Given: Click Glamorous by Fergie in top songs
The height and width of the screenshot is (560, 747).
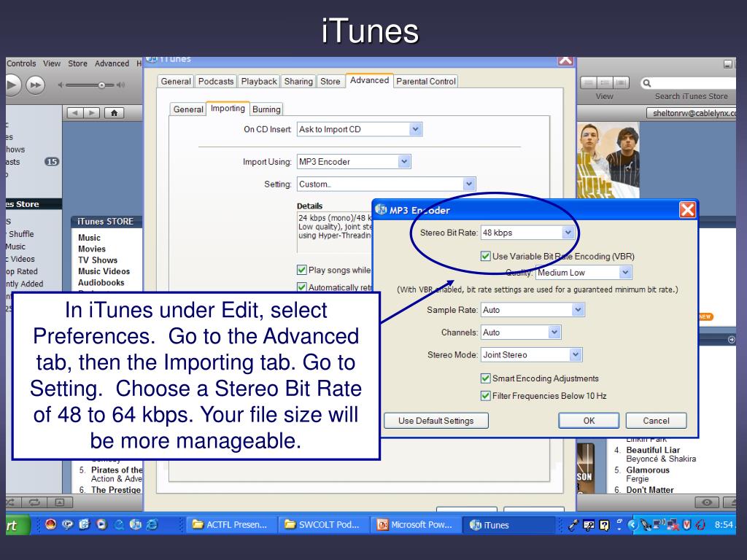Looking at the screenshot, I should coord(648,470).
